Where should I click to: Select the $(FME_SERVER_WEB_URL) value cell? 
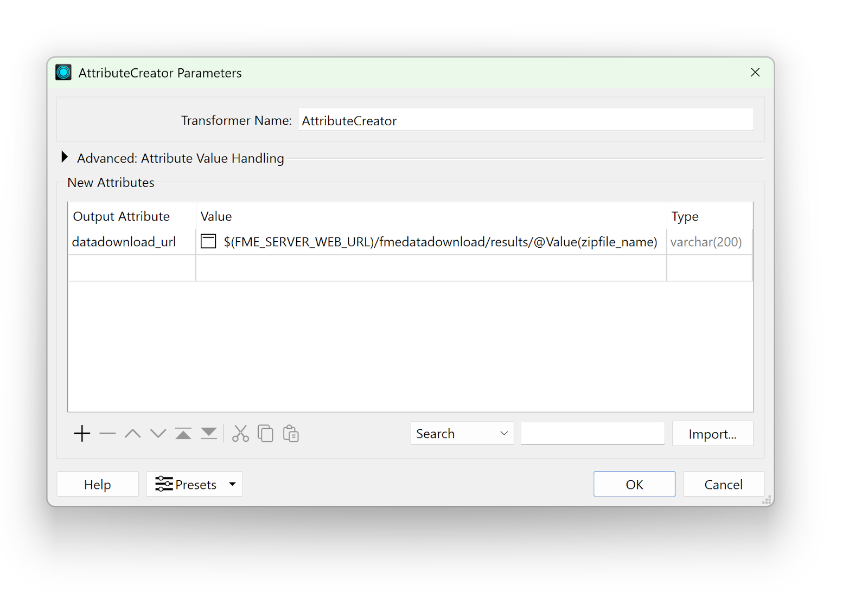click(x=431, y=242)
